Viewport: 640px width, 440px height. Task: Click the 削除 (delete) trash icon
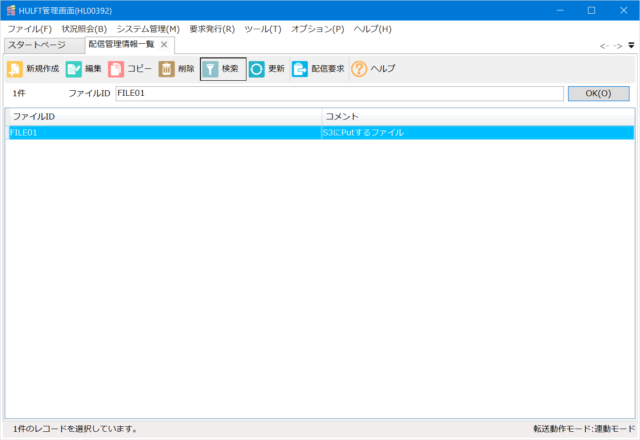pyautogui.click(x=167, y=69)
